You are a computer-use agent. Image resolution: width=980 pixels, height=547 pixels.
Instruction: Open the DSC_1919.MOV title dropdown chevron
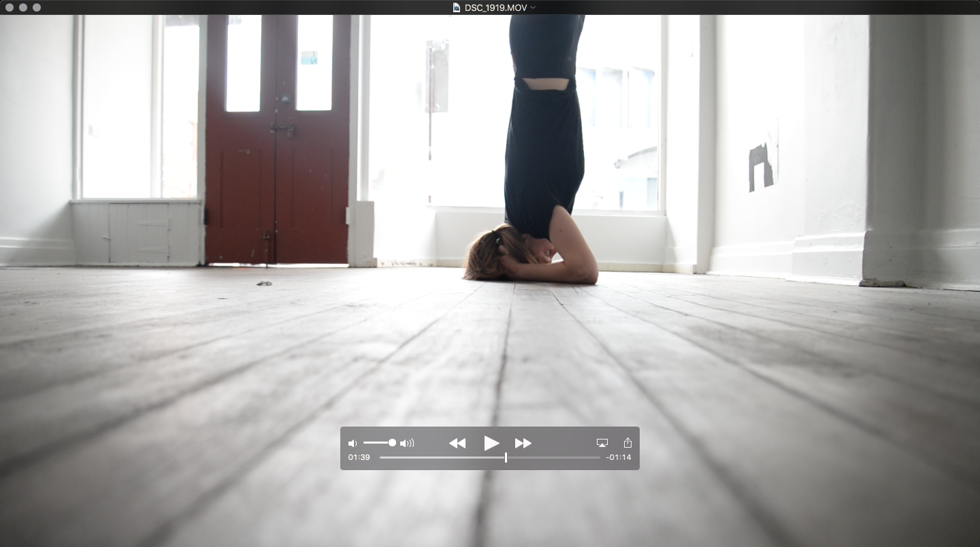(x=533, y=7)
